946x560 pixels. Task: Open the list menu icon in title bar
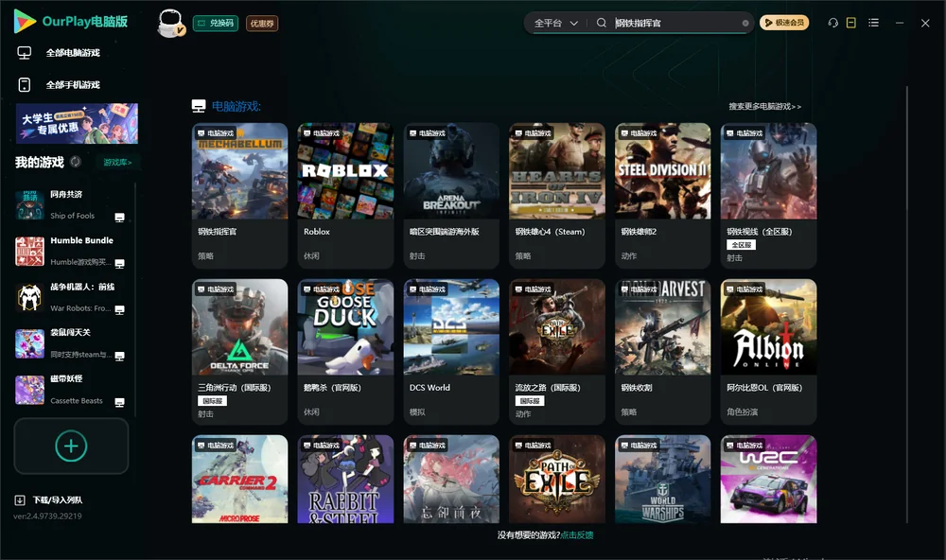pos(873,23)
